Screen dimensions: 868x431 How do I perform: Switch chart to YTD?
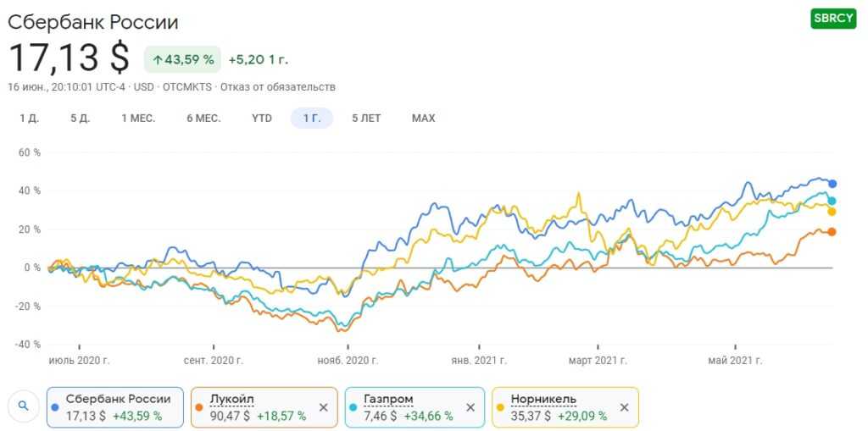coord(262,118)
